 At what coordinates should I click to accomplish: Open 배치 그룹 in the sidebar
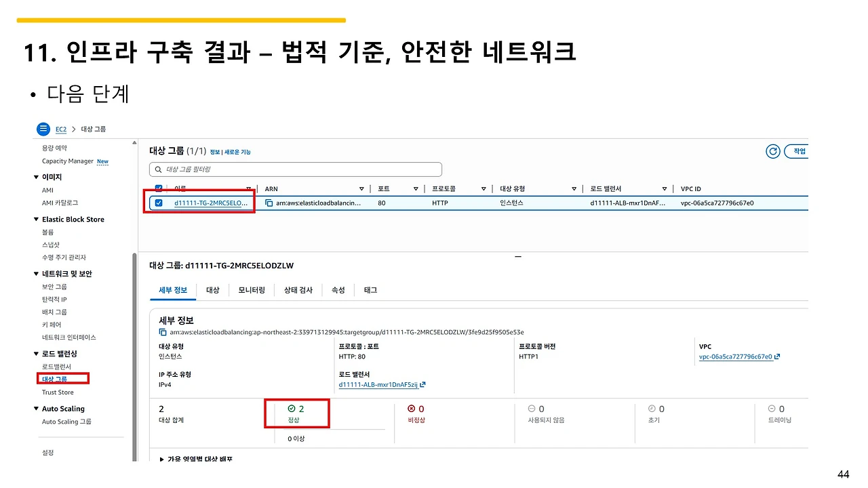point(54,312)
